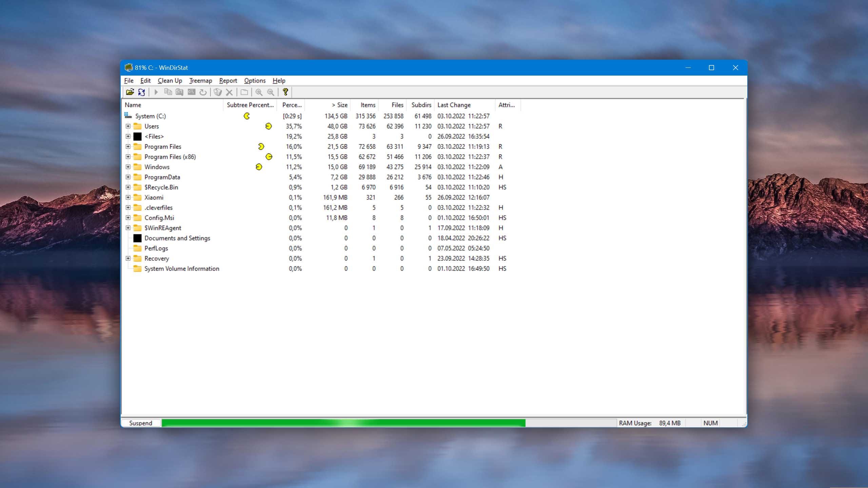The height and width of the screenshot is (488, 868).
Task: Click the WinDirStat tree icon in title bar
Action: click(x=129, y=67)
